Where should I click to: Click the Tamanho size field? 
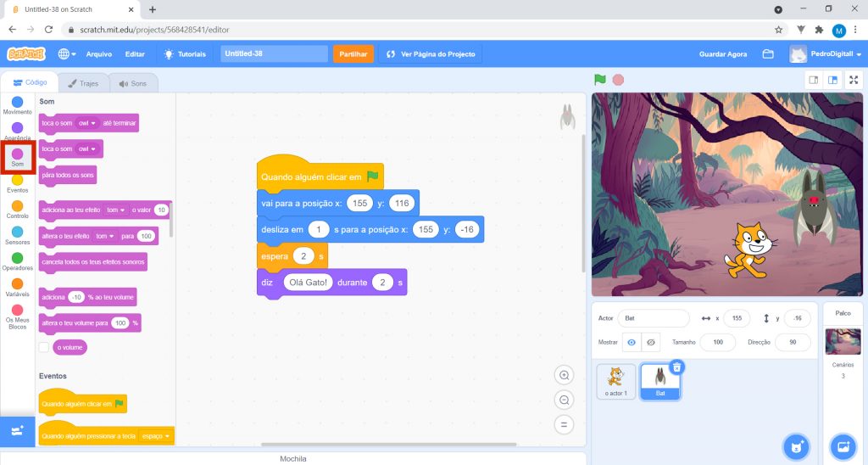click(x=718, y=342)
